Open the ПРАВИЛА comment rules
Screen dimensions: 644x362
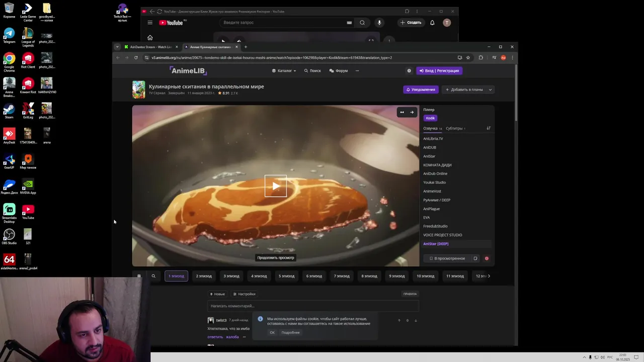410,294
